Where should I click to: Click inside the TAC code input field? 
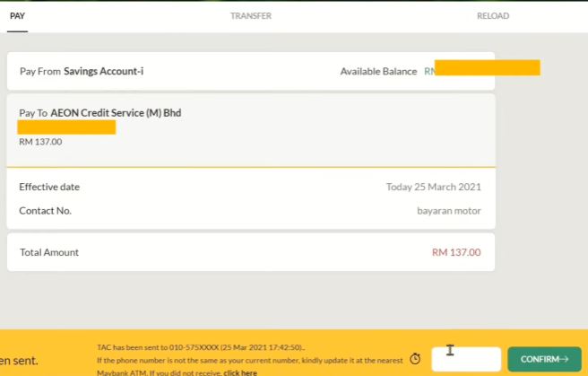[466, 359]
